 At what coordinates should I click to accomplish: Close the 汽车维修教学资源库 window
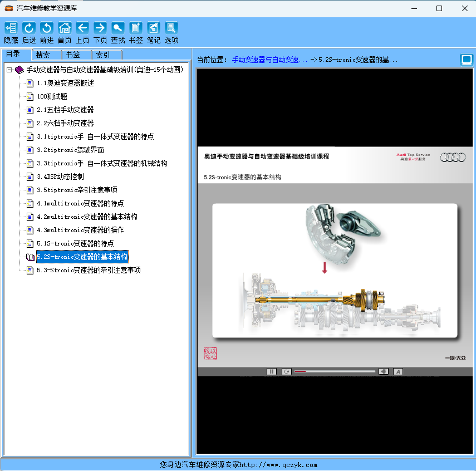coord(464,8)
